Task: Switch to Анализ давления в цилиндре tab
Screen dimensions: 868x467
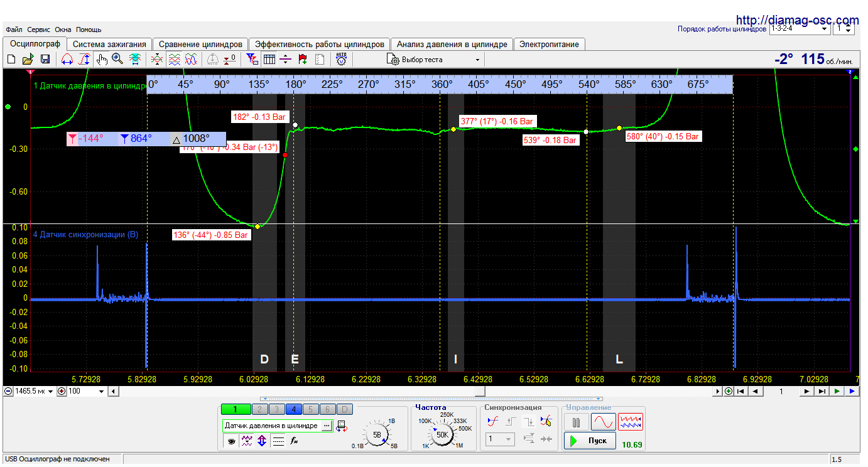Action: (x=452, y=45)
